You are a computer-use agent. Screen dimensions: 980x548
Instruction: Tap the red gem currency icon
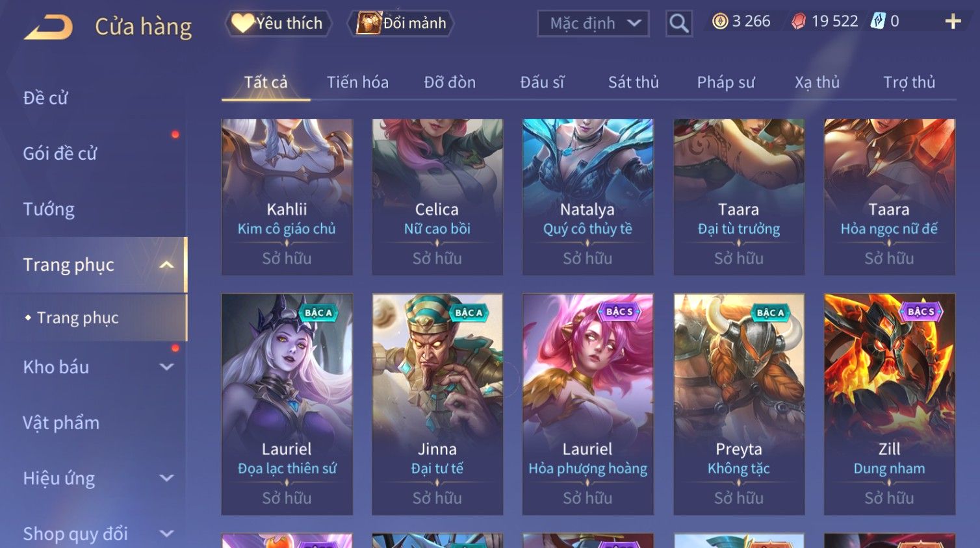[x=798, y=21]
